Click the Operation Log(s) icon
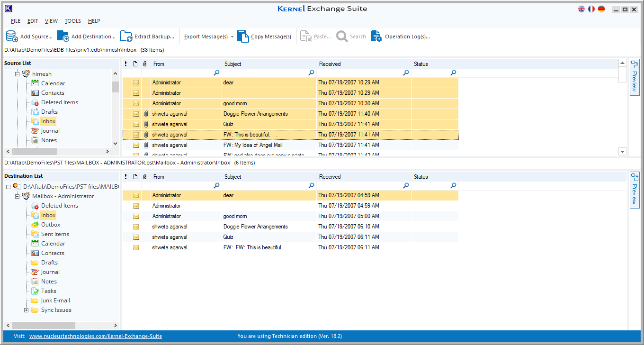 376,36
